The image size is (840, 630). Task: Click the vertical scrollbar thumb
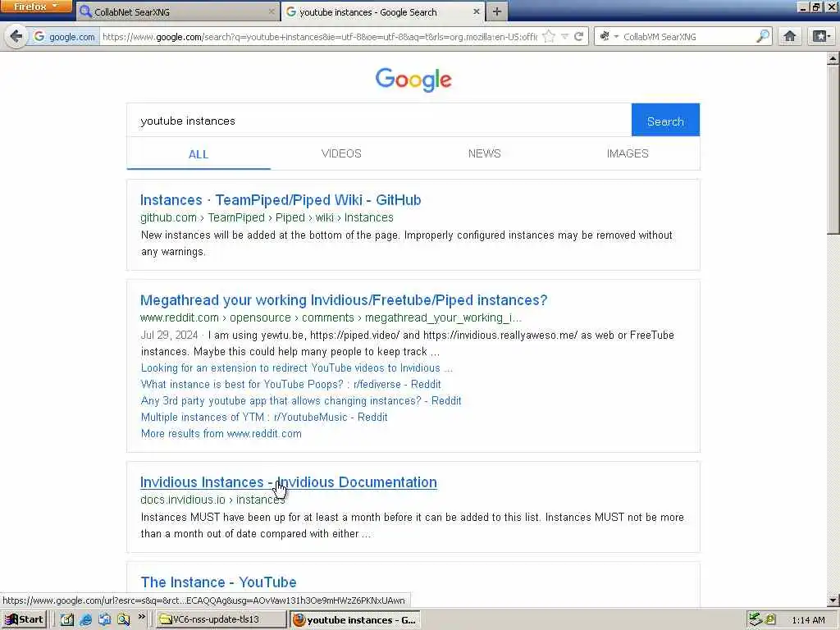pyautogui.click(x=833, y=149)
